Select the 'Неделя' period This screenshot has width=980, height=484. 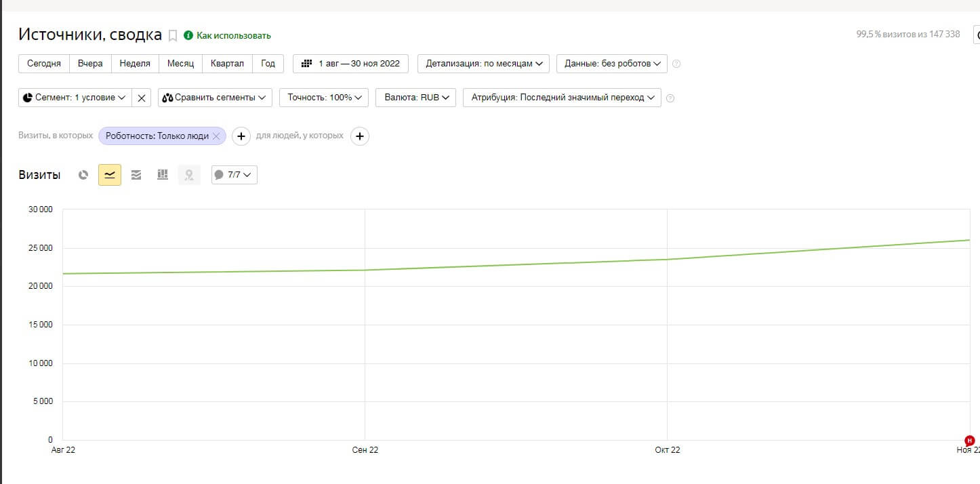click(x=135, y=64)
